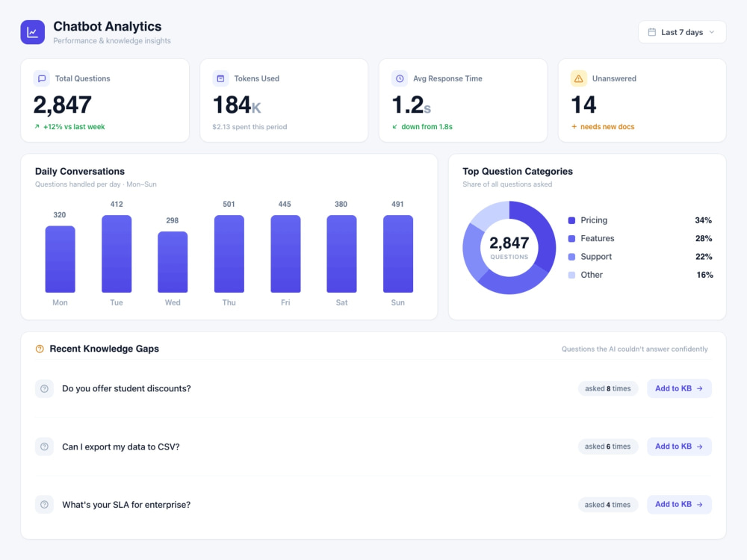Image resolution: width=747 pixels, height=560 pixels.
Task: Click the 'asked 6 times' badge
Action: [x=608, y=447]
